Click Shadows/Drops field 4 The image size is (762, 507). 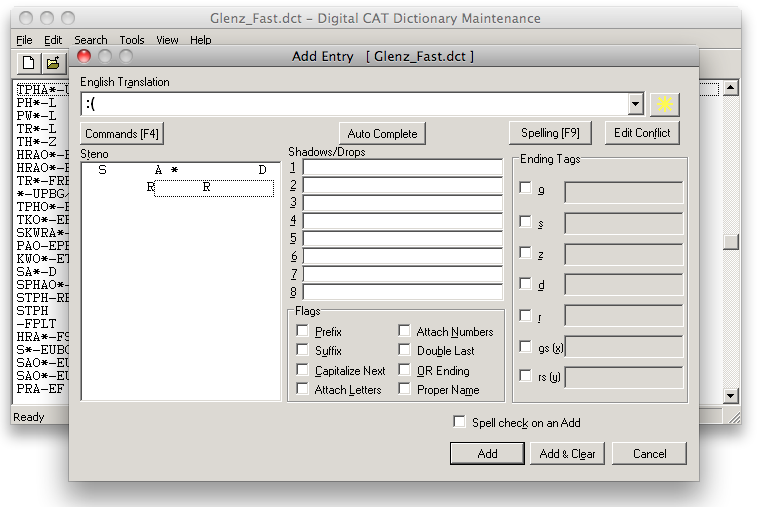(403, 221)
